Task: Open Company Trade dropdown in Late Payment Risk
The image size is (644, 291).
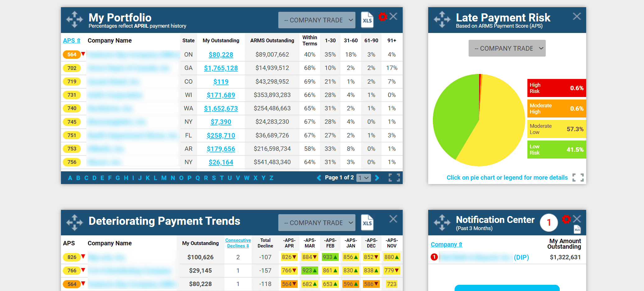Action: pyautogui.click(x=507, y=48)
